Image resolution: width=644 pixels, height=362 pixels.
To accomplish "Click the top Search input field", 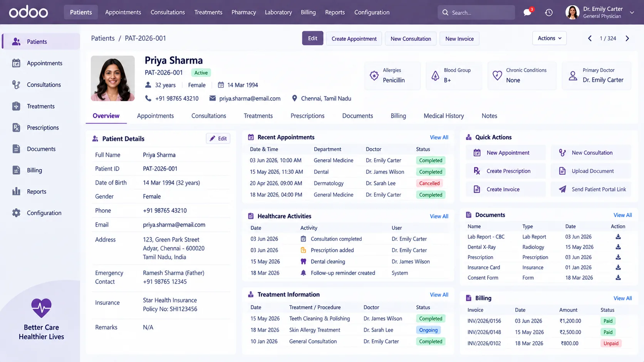I will coord(476,12).
